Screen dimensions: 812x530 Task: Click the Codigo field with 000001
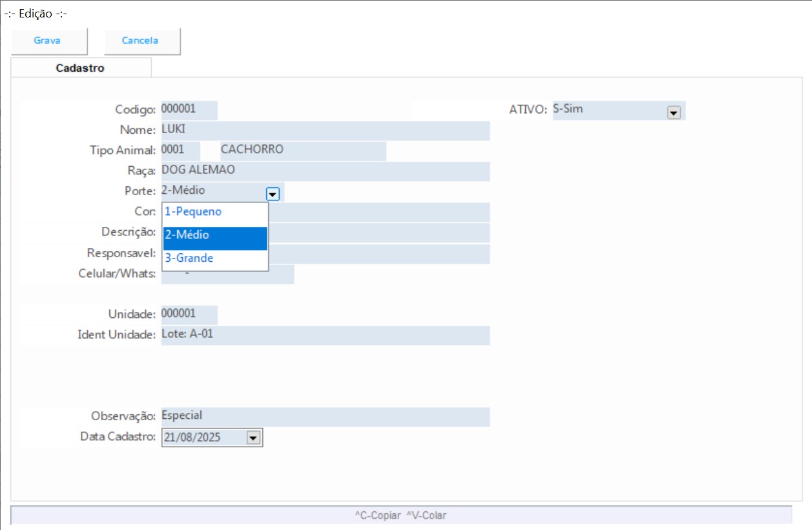[x=189, y=110]
